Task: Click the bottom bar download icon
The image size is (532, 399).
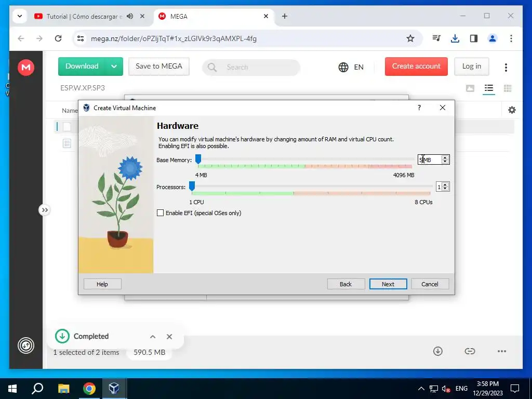Action: tap(437, 351)
